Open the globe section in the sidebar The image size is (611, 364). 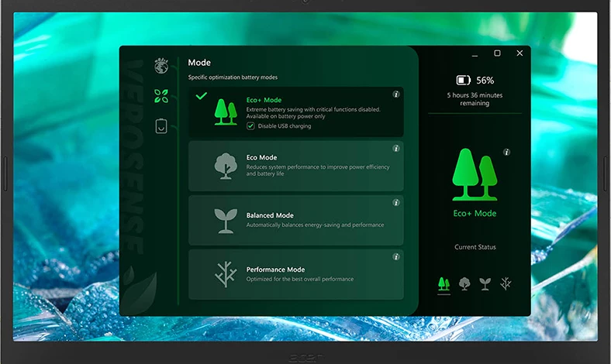click(x=161, y=66)
